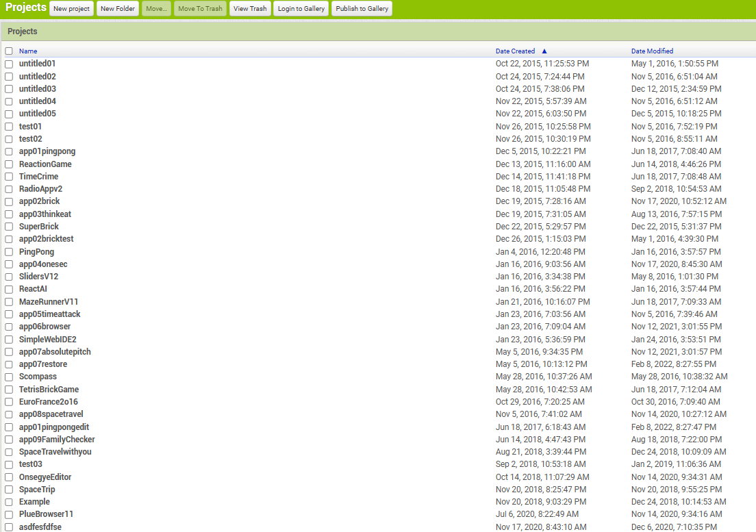
Task: Open the app02brick project
Action: (39, 201)
